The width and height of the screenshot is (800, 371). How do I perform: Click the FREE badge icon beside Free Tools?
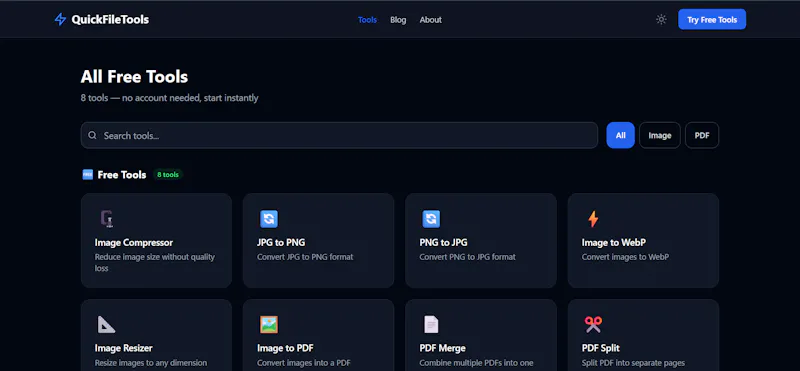pos(88,175)
